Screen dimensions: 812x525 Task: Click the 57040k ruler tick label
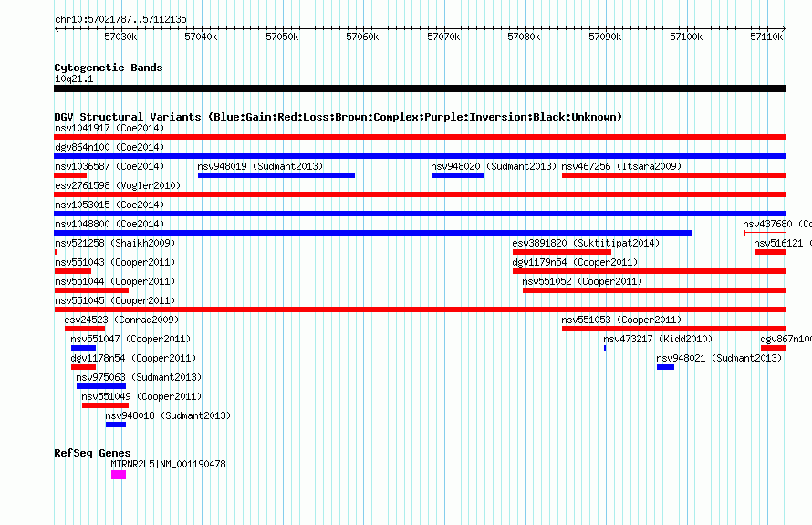point(201,37)
